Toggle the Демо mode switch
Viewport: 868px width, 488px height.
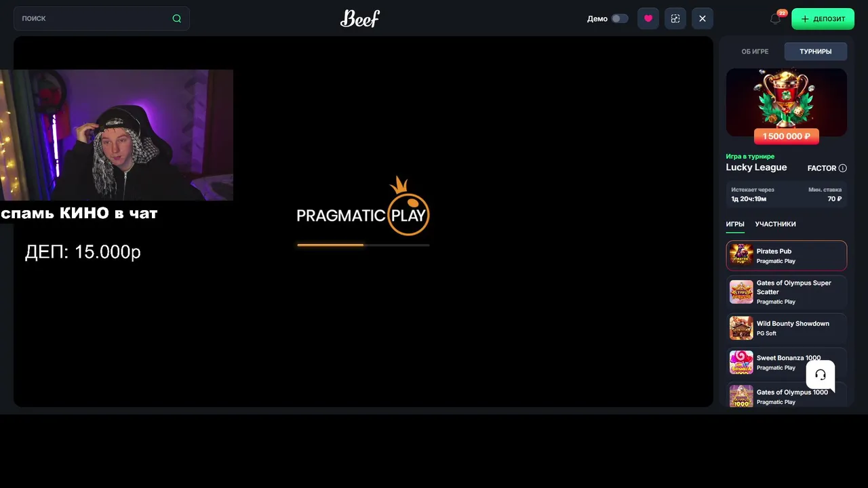(x=620, y=18)
